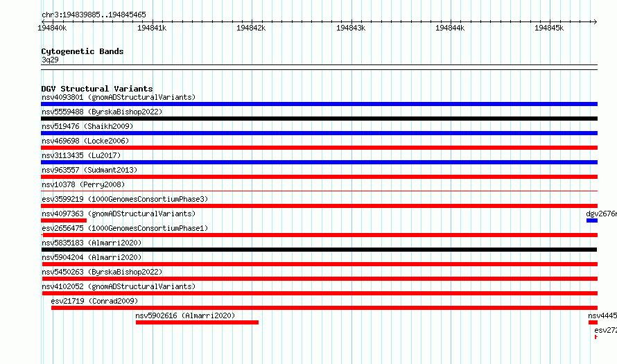
Task: Open the esv2656475 (1000GenomesConsortiumPhase1) label
Action: point(125,228)
